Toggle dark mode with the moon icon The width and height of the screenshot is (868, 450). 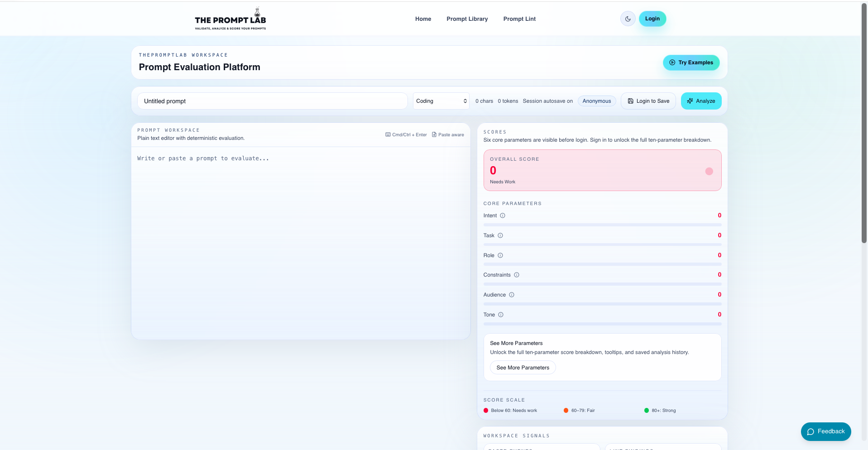[x=628, y=19]
